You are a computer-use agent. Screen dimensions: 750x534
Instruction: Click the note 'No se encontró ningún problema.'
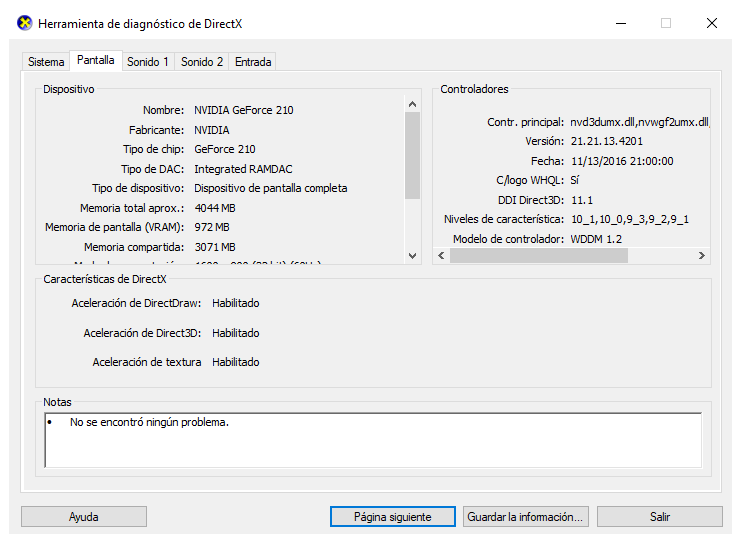pos(149,422)
